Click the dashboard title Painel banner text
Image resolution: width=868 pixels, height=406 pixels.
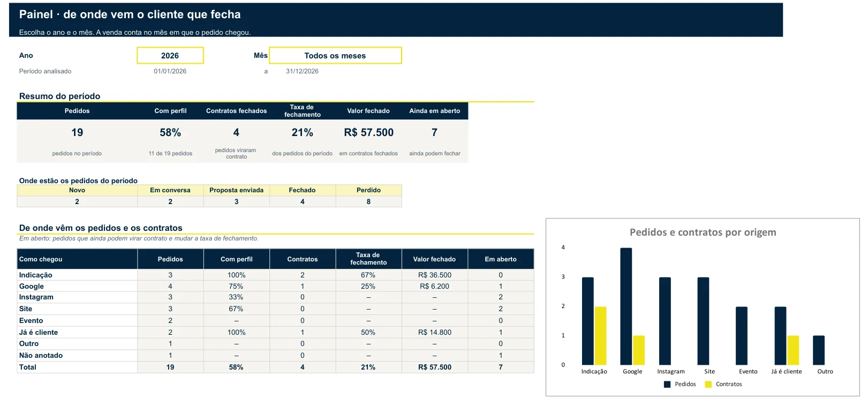tap(130, 14)
